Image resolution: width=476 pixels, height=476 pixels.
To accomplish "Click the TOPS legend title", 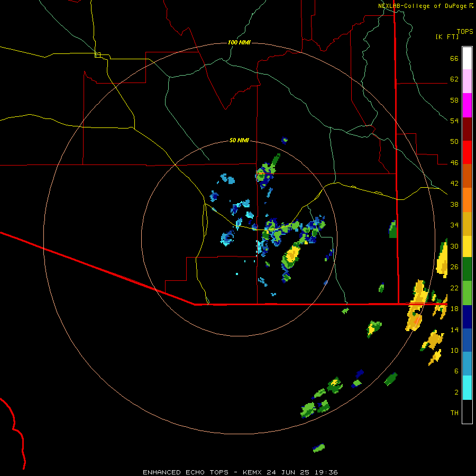I will point(465,32).
